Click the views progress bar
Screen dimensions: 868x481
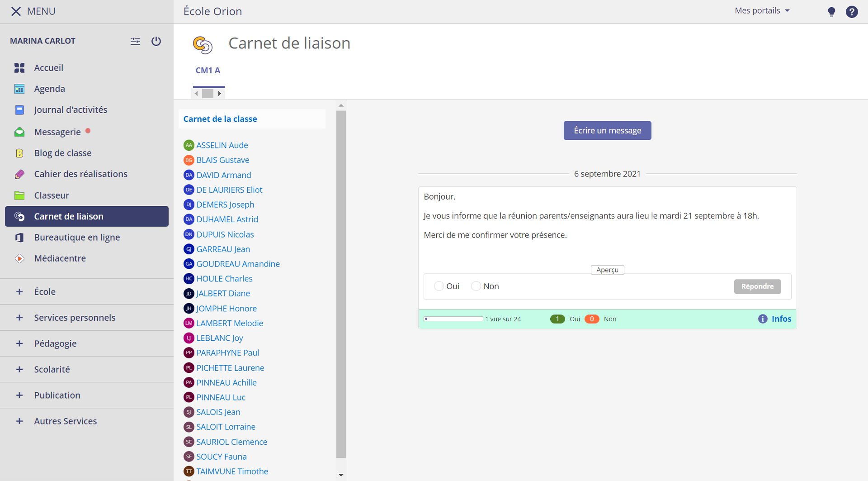[x=453, y=319]
